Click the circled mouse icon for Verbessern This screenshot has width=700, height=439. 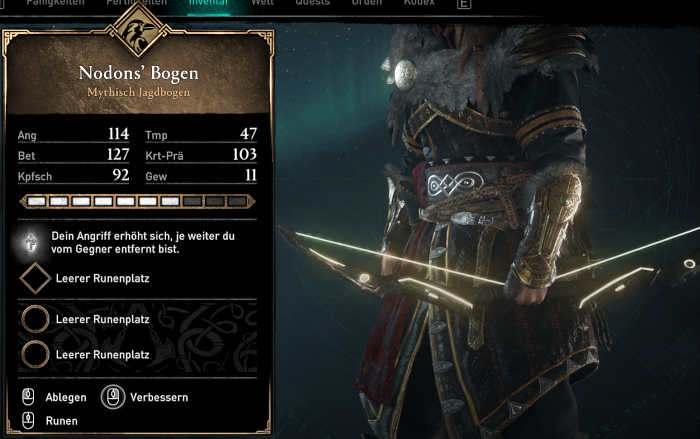pyautogui.click(x=113, y=397)
